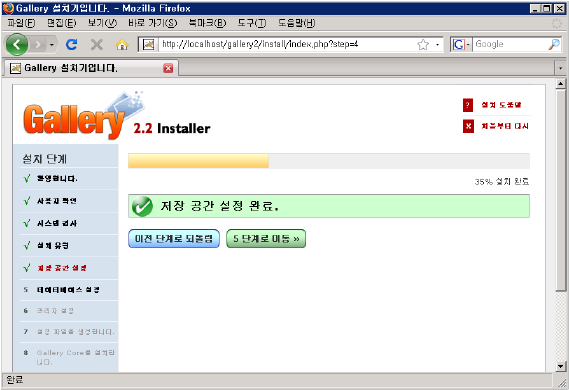
Task: Click the site icon in address bar
Action: (148, 45)
